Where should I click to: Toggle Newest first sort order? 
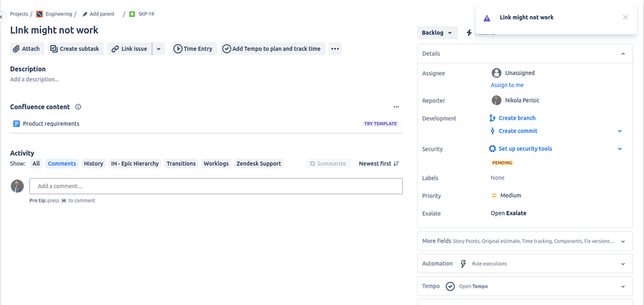[x=378, y=164]
